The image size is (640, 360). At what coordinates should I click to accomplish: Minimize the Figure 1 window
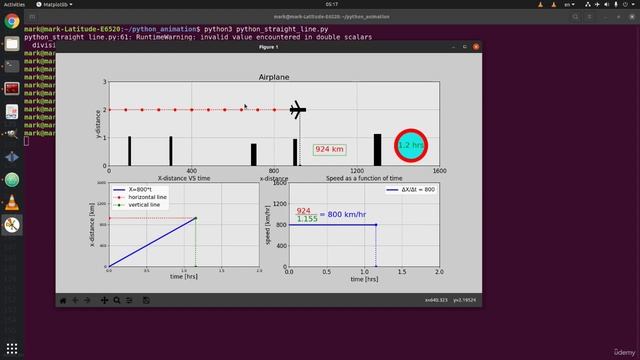pos(453,47)
